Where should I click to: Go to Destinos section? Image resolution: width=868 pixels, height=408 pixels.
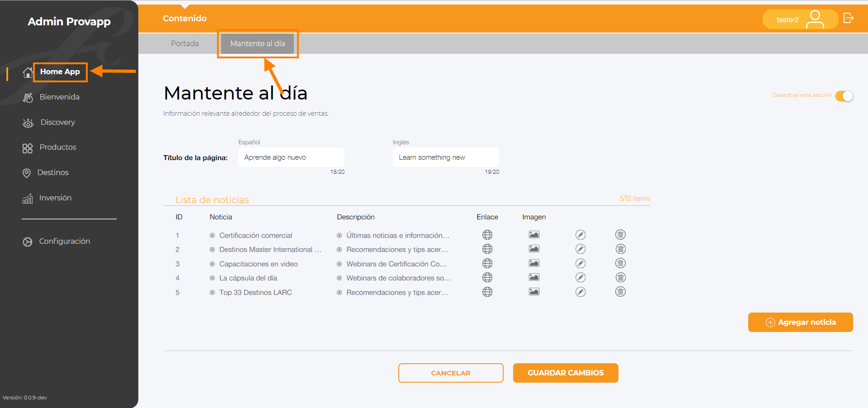[x=52, y=172]
